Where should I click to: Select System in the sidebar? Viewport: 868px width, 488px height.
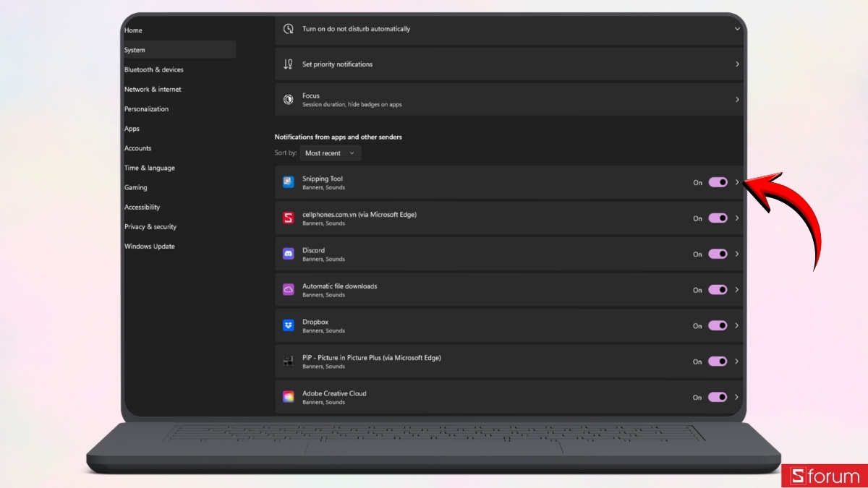tap(179, 50)
